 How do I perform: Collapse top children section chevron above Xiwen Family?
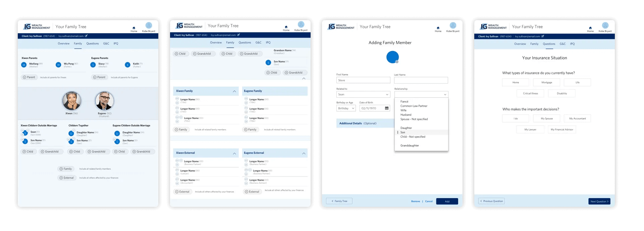304,79
